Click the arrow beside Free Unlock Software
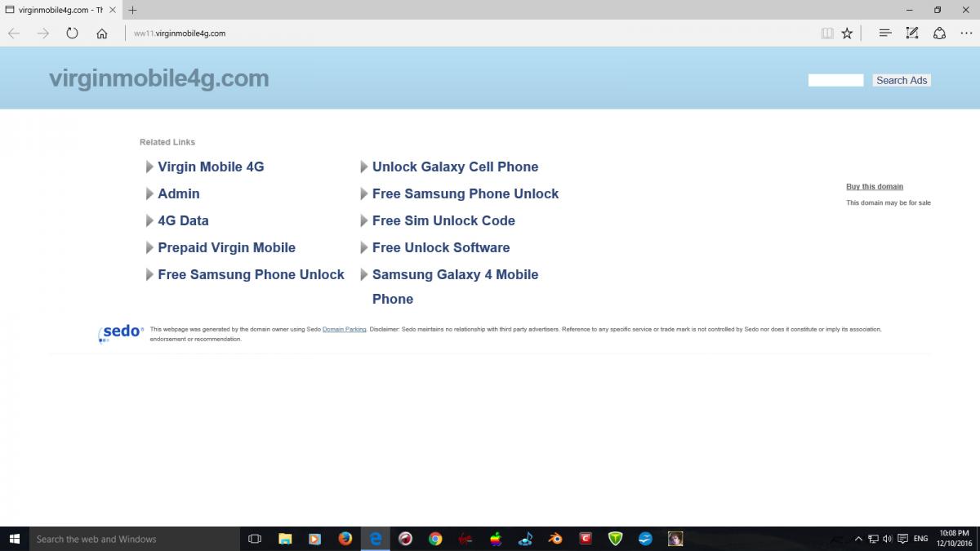The image size is (980, 551). pos(364,247)
